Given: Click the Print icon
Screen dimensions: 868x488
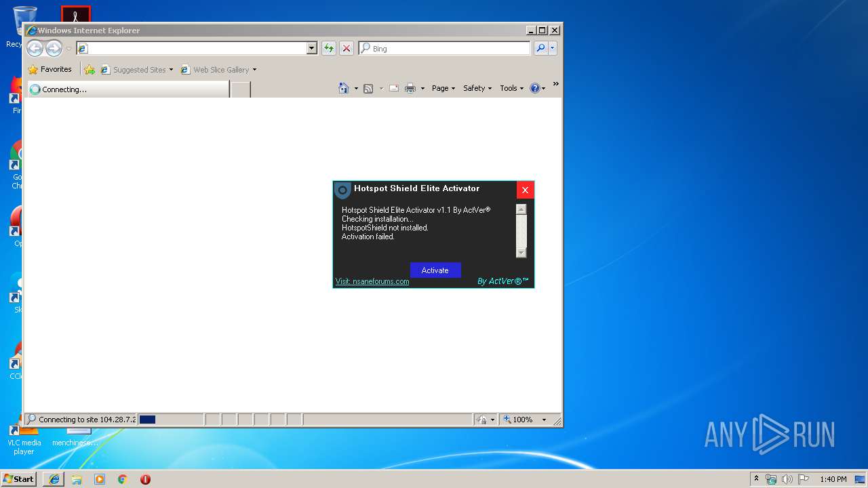Looking at the screenshot, I should pos(410,88).
